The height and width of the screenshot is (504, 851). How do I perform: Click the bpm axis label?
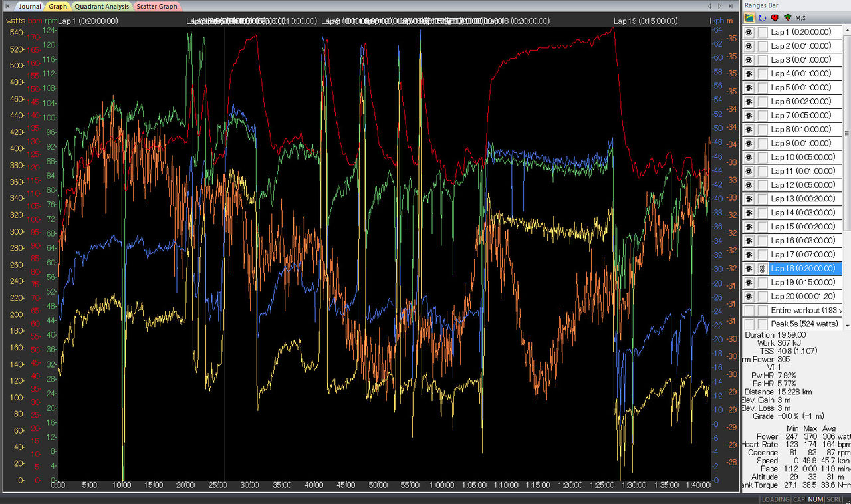[34, 21]
